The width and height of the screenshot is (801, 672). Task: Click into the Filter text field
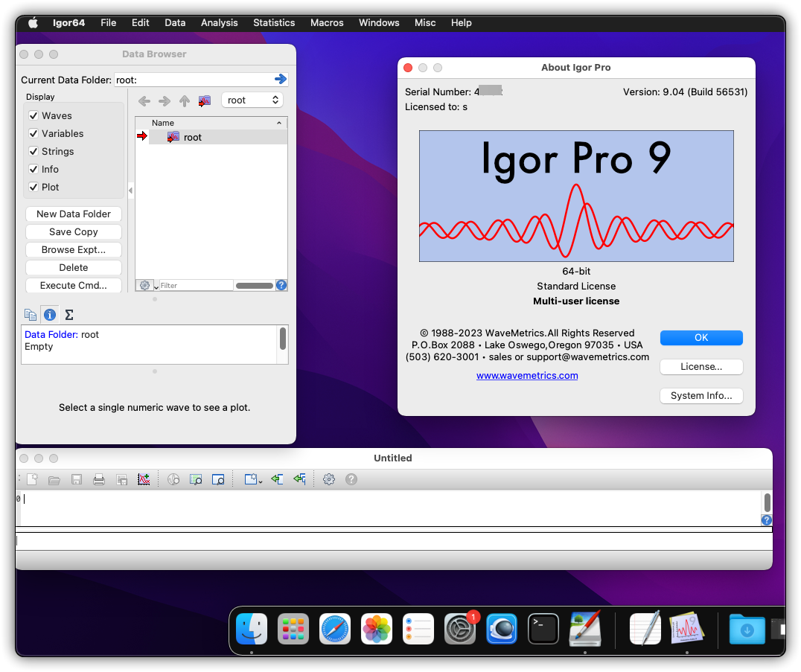tap(197, 286)
